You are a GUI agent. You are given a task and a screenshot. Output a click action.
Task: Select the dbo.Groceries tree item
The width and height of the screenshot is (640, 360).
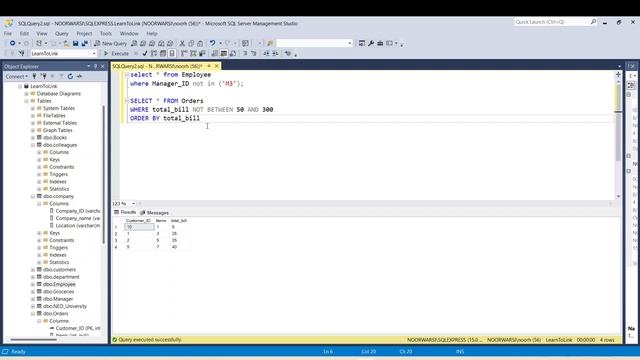click(58, 292)
